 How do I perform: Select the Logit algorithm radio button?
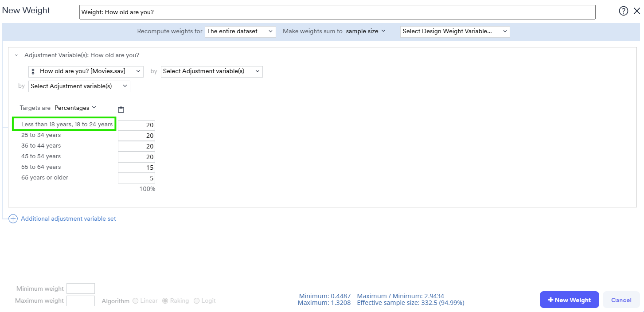pos(197,300)
